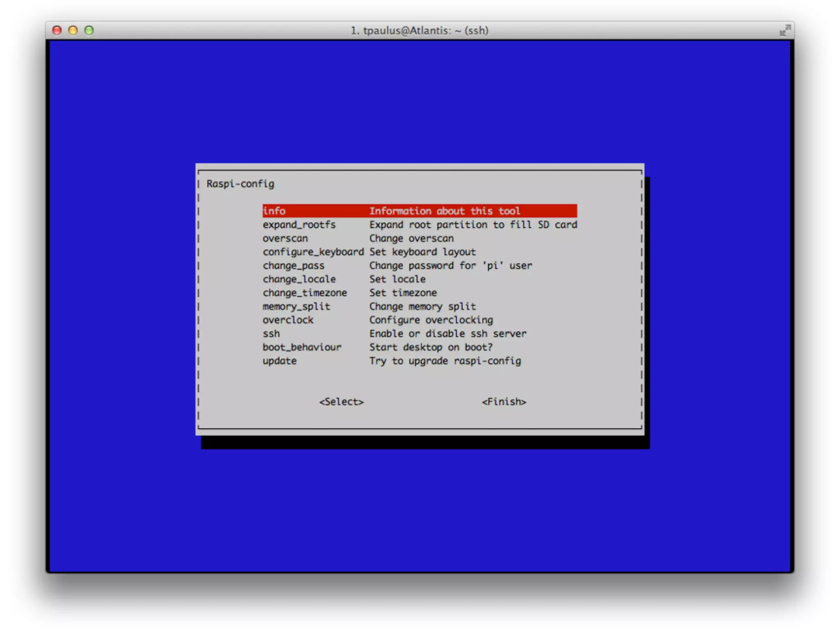The height and width of the screenshot is (630, 840).
Task: Click 'Enable or disable ssh server' text
Action: [x=447, y=334]
